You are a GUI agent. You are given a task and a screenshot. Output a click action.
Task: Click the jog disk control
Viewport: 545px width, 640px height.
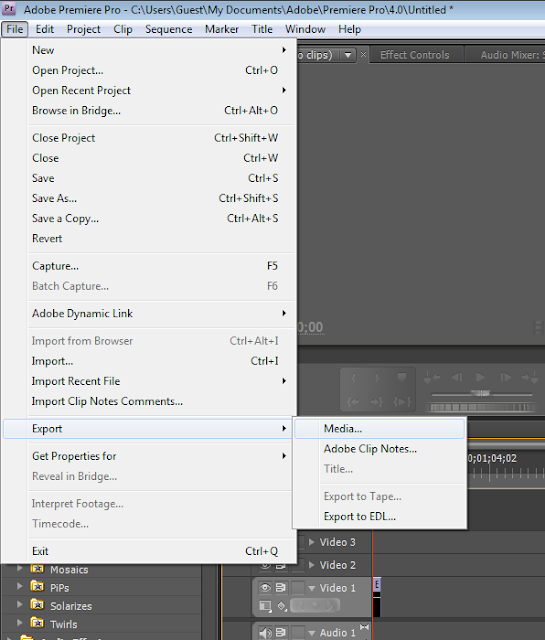point(481,407)
